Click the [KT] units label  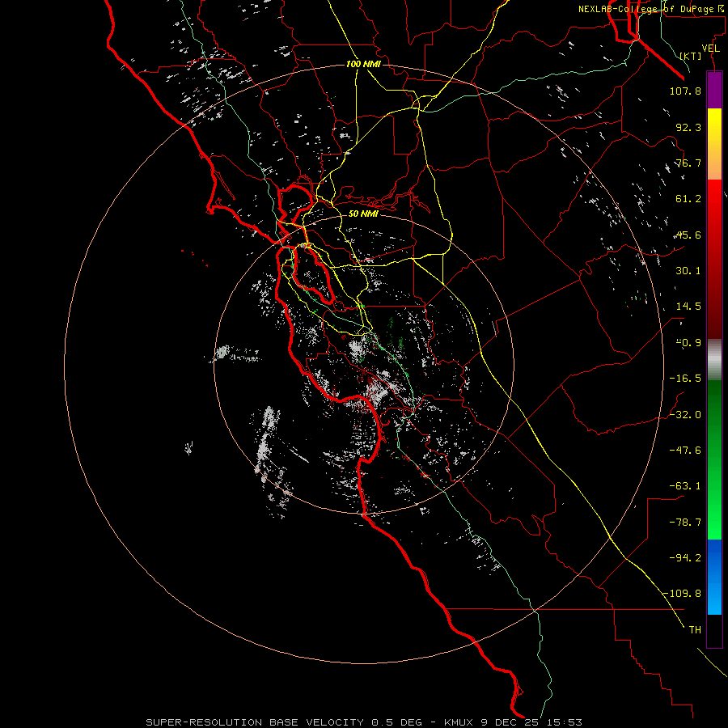(x=691, y=56)
